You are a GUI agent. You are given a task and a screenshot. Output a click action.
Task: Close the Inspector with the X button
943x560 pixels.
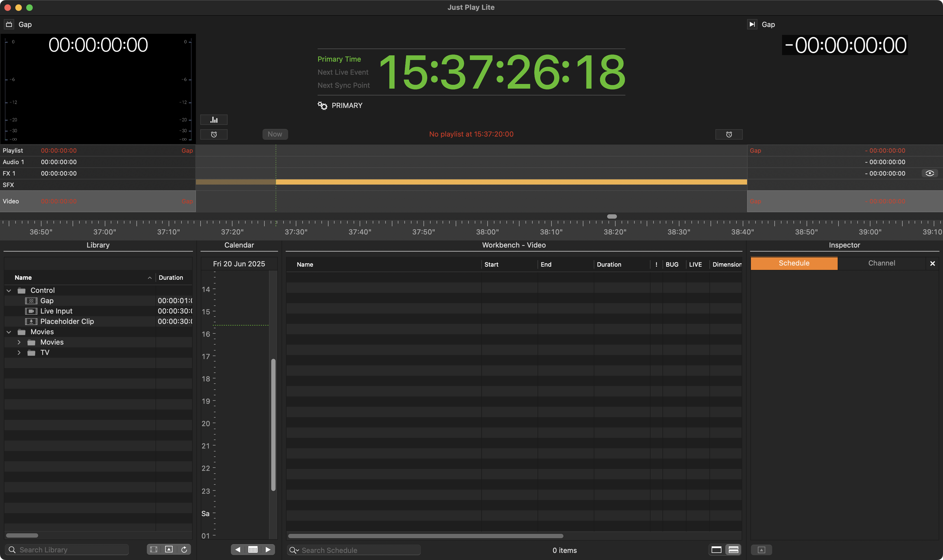[932, 263]
